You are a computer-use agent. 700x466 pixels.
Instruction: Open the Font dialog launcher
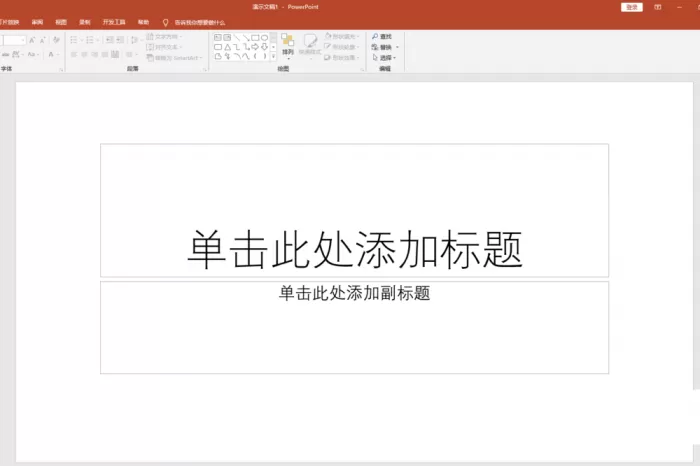(x=61, y=70)
